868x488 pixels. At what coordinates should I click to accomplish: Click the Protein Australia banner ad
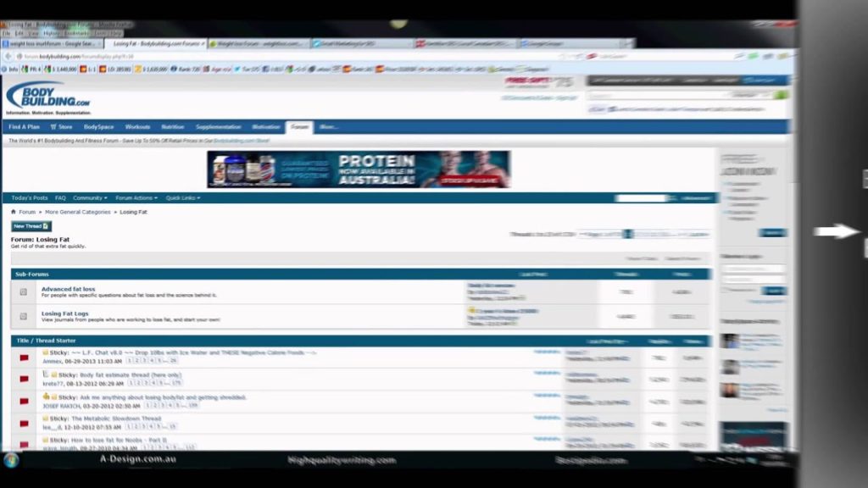[x=359, y=169]
